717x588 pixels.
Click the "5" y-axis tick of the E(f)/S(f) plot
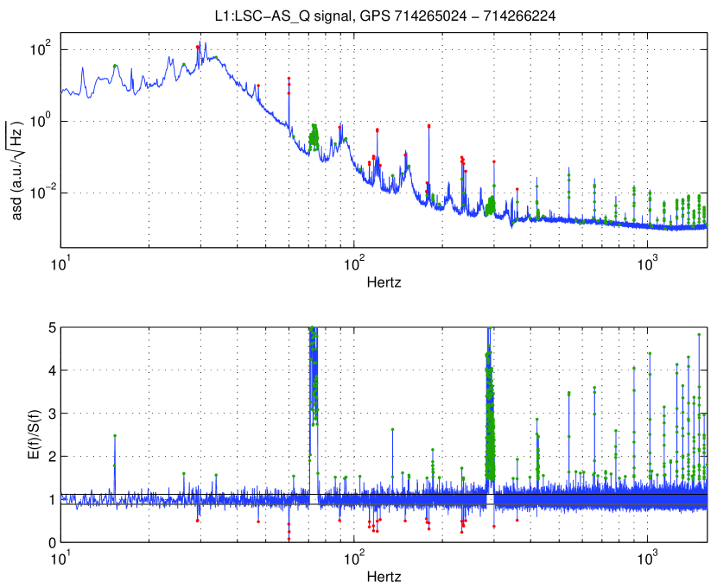(53, 327)
